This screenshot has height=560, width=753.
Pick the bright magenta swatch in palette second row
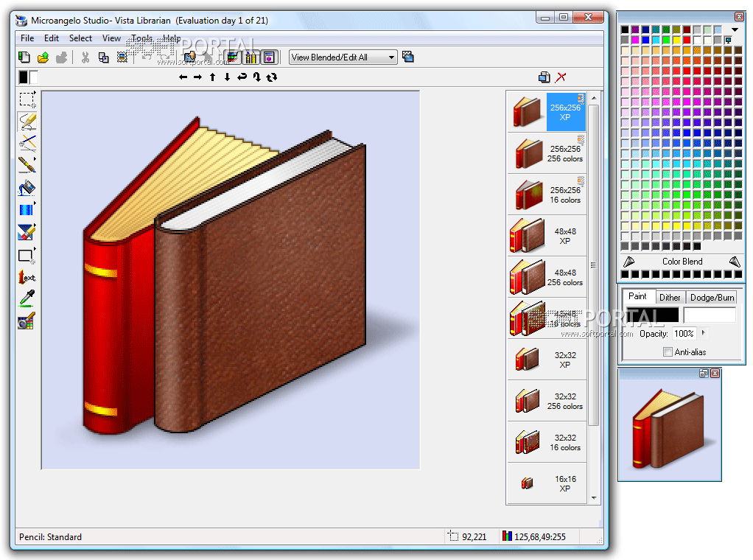tap(635, 40)
